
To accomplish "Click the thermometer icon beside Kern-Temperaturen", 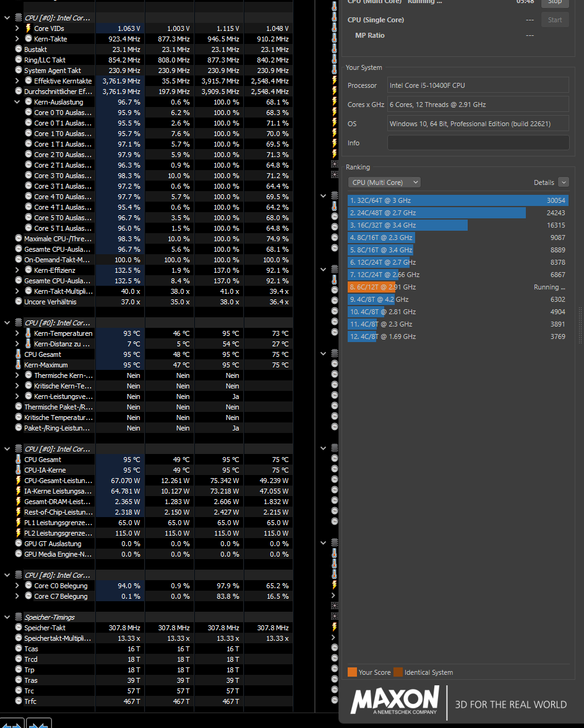I will [28, 333].
